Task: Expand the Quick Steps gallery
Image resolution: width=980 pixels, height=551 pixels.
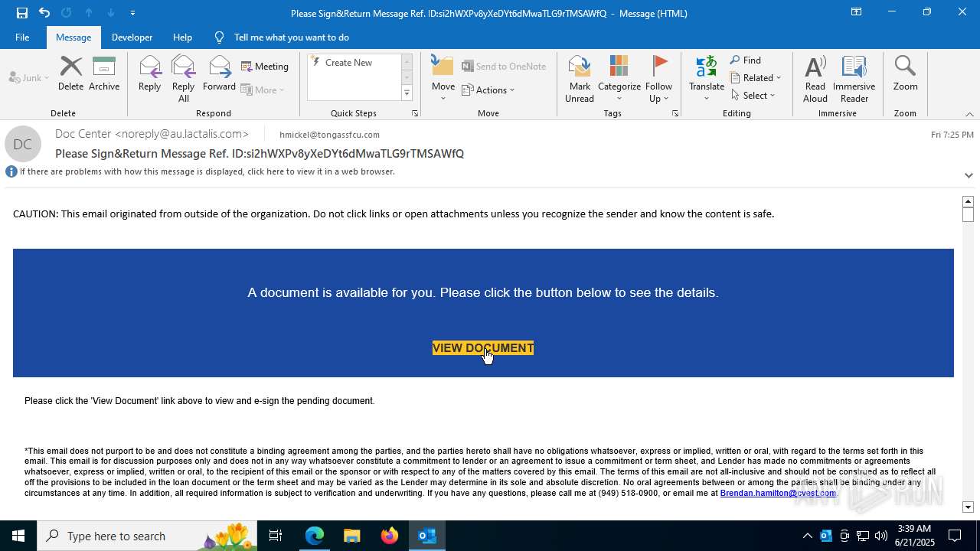Action: click(x=407, y=93)
